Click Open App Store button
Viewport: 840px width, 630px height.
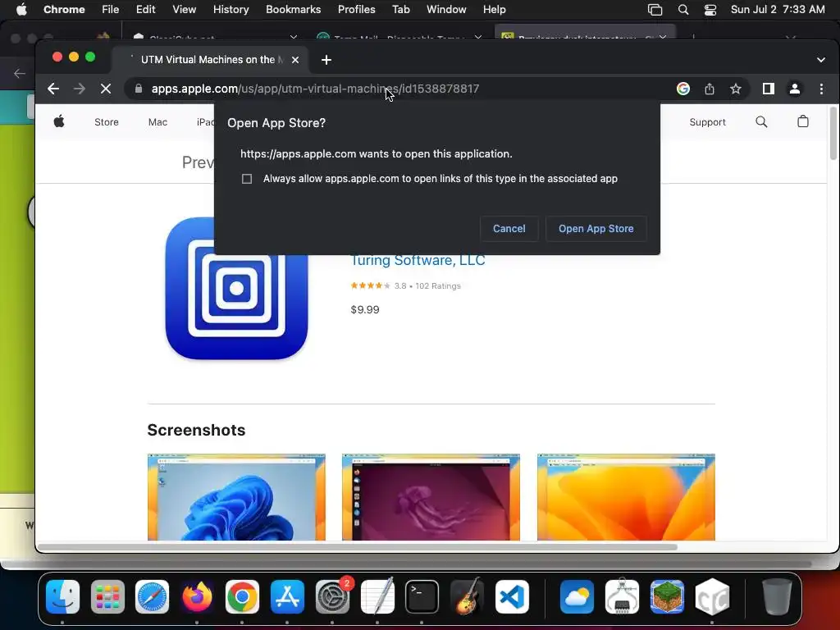[x=596, y=229]
